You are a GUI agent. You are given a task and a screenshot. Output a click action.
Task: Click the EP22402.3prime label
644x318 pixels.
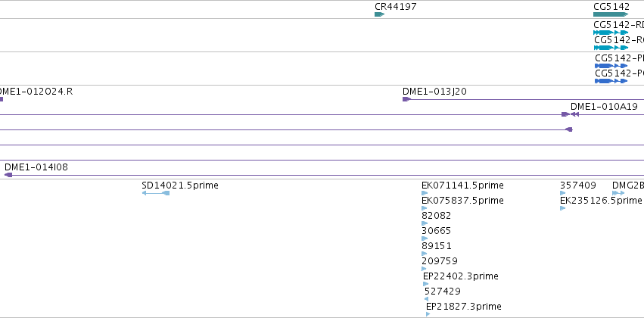(460, 276)
